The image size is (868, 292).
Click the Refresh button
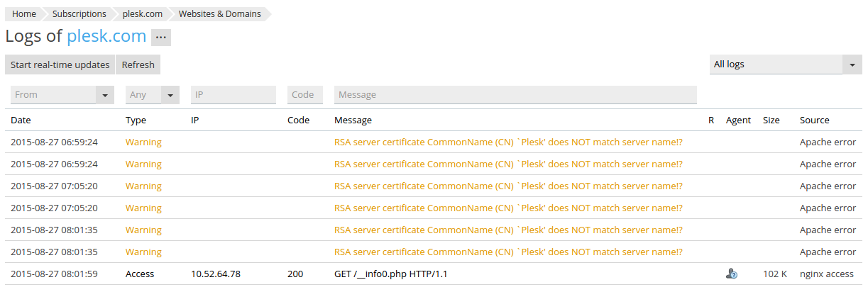(138, 64)
